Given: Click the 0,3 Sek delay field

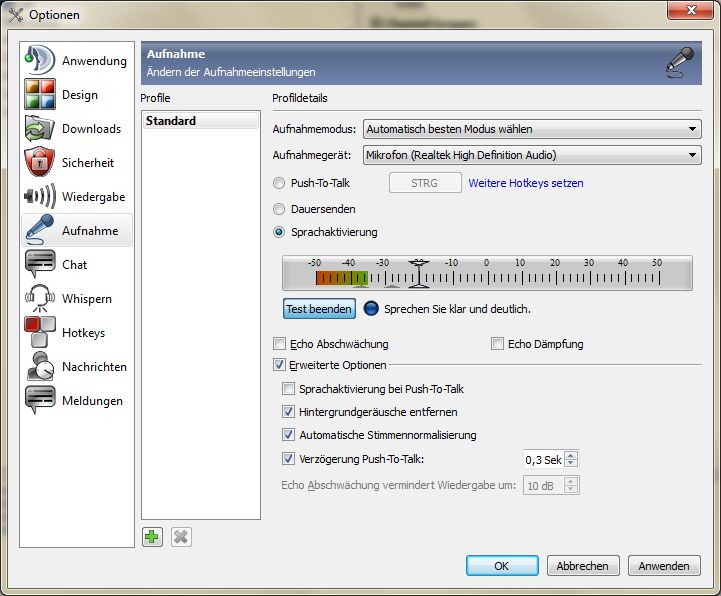Looking at the screenshot, I should (544, 459).
